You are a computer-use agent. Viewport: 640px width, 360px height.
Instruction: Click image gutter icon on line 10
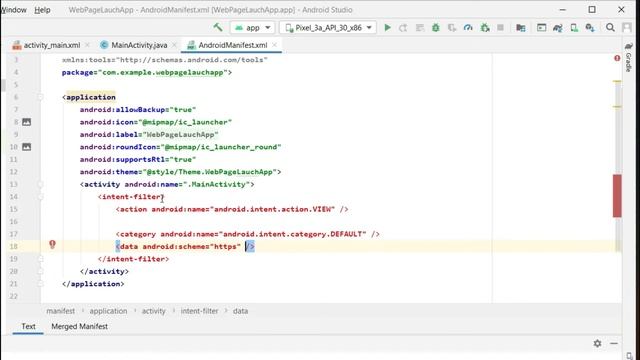[27, 147]
